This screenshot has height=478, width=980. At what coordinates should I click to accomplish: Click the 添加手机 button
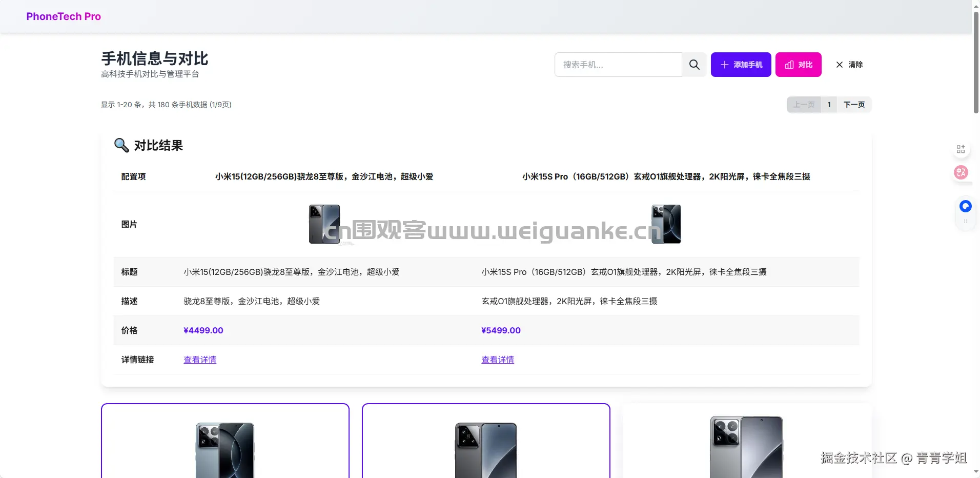[741, 65]
